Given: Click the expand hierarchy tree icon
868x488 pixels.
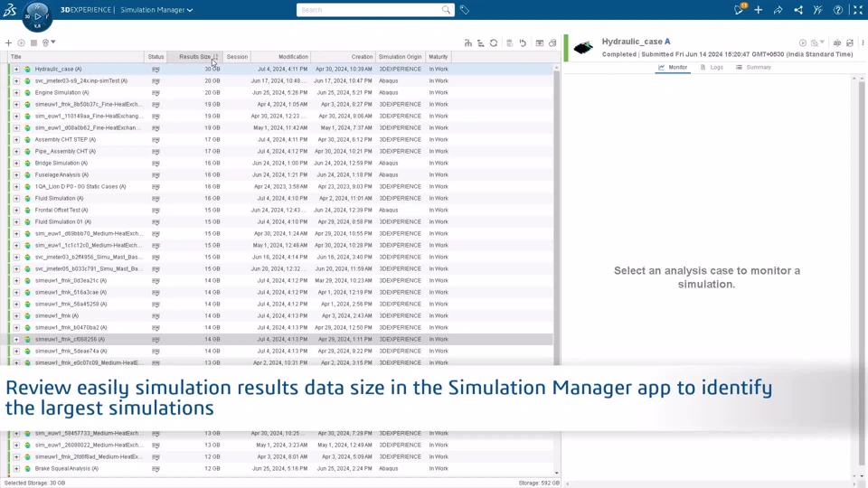Looking at the screenshot, I should [467, 43].
